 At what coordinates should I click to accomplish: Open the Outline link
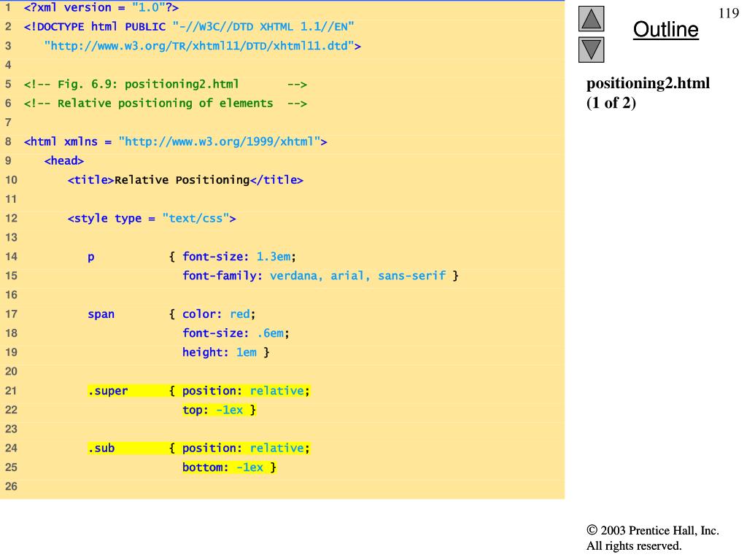[665, 29]
